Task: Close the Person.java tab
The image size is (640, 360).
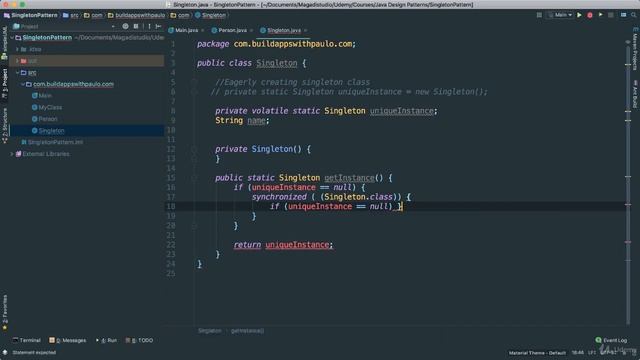Action: [251, 31]
